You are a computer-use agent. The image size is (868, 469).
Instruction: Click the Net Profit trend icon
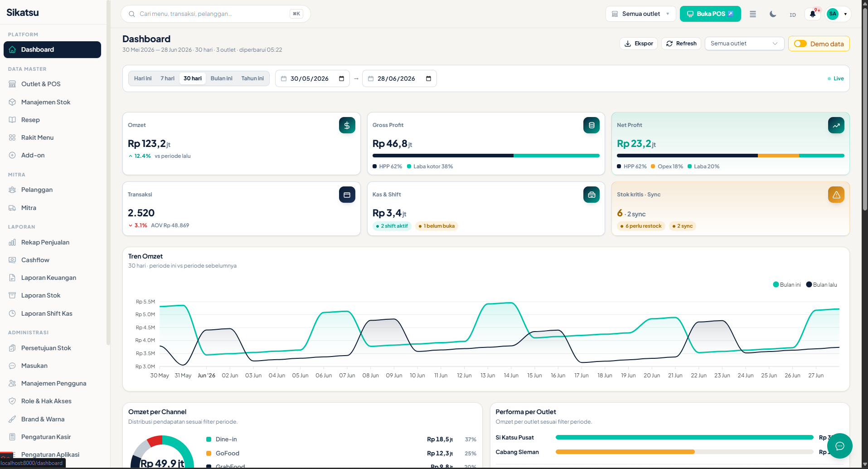coord(836,125)
